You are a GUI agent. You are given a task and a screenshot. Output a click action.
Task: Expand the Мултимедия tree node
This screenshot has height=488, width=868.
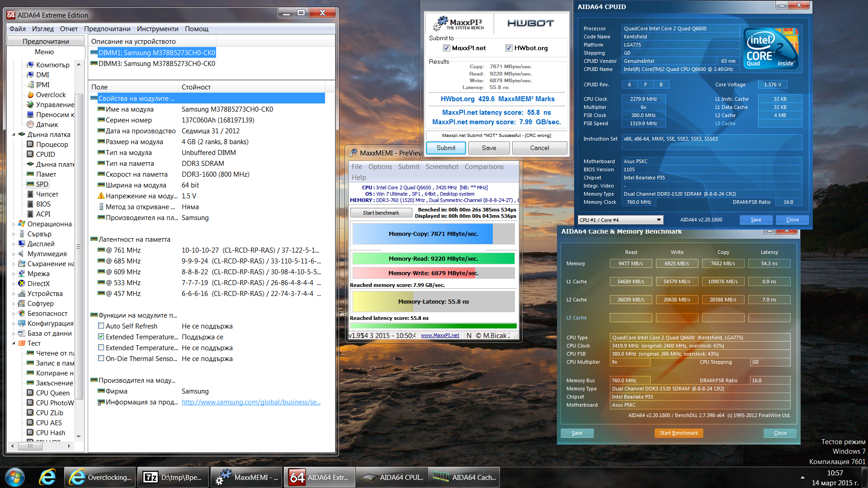14,254
